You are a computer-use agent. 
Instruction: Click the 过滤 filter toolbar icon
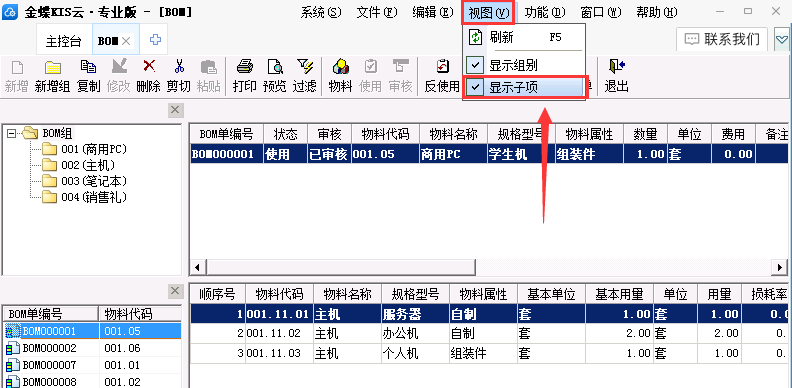click(x=305, y=76)
